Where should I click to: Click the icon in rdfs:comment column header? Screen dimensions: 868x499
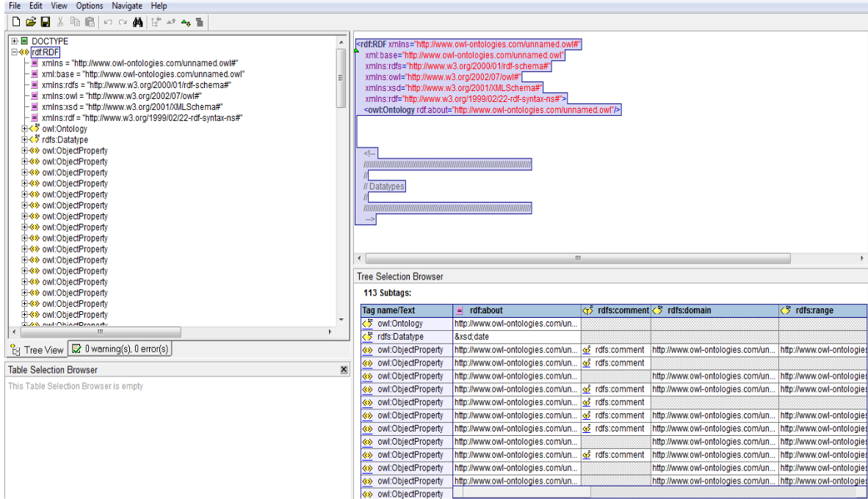coord(588,310)
